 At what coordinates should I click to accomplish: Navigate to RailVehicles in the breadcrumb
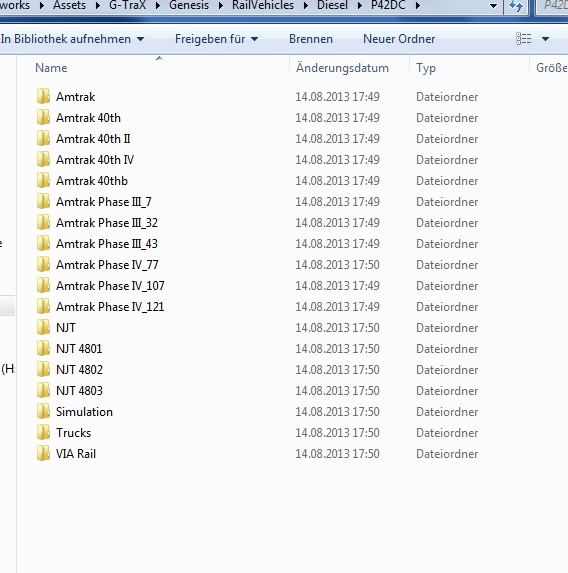[263, 5]
